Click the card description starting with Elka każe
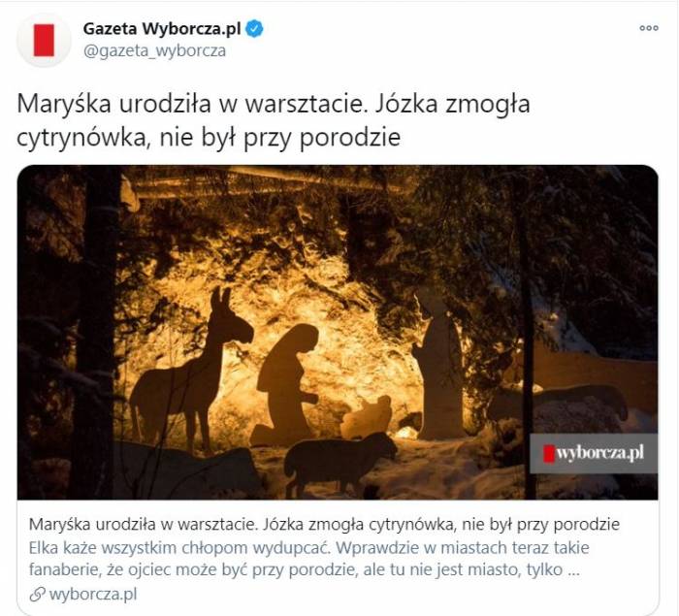The width and height of the screenshot is (679, 616). tap(308, 547)
